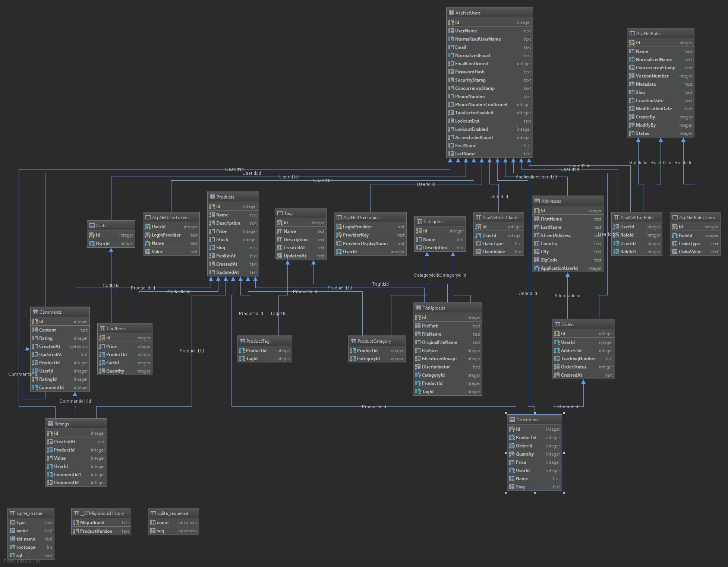Viewport: 728px width, 567px height.
Task: Click key icon beside TagId in ProductTag
Action: click(242, 359)
